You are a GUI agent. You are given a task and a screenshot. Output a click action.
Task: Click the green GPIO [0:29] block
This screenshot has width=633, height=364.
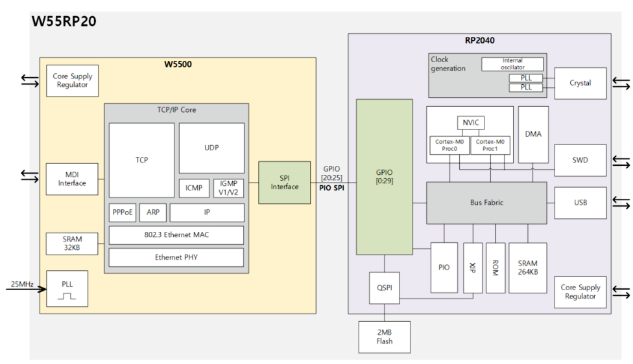point(384,176)
